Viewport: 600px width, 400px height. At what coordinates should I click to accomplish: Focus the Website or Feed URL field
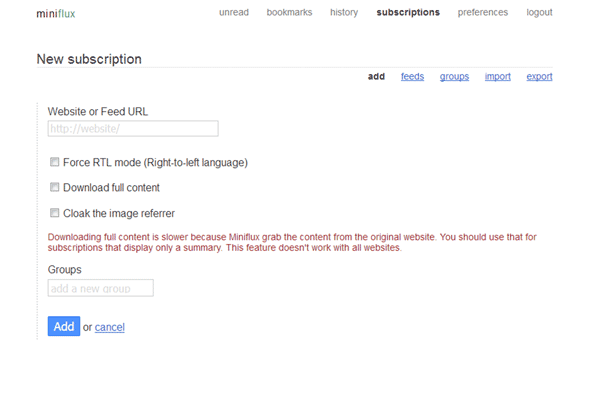(x=133, y=128)
